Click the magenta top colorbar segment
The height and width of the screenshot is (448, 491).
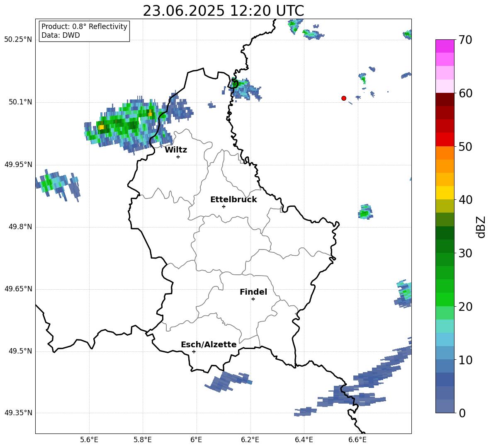445,46
